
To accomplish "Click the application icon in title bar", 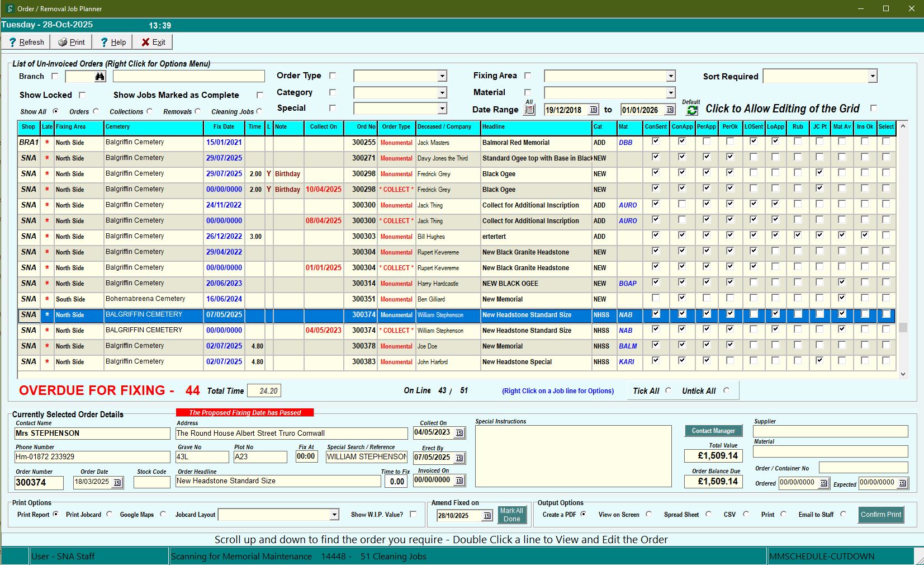I will [10, 8].
